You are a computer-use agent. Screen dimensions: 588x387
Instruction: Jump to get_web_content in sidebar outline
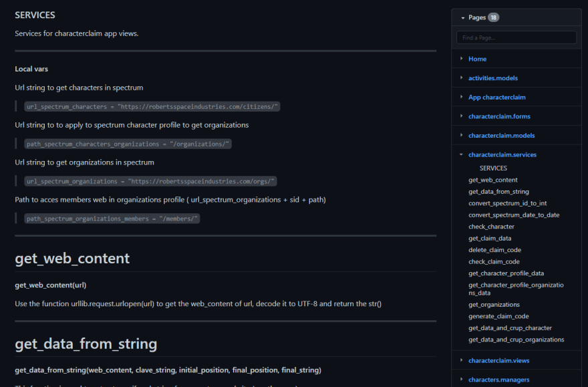tap(492, 180)
